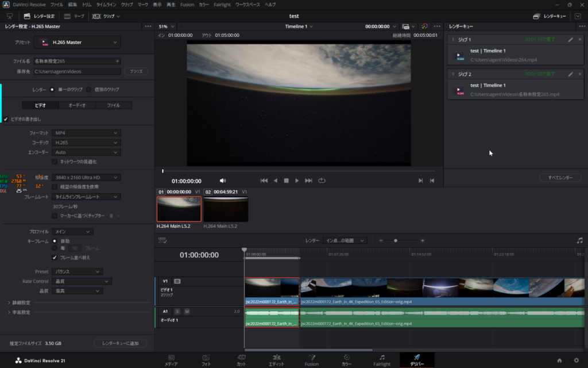This screenshot has height=368, width=588.
Task: Click the color bypass icon above viewer
Action: pyautogui.click(x=424, y=26)
